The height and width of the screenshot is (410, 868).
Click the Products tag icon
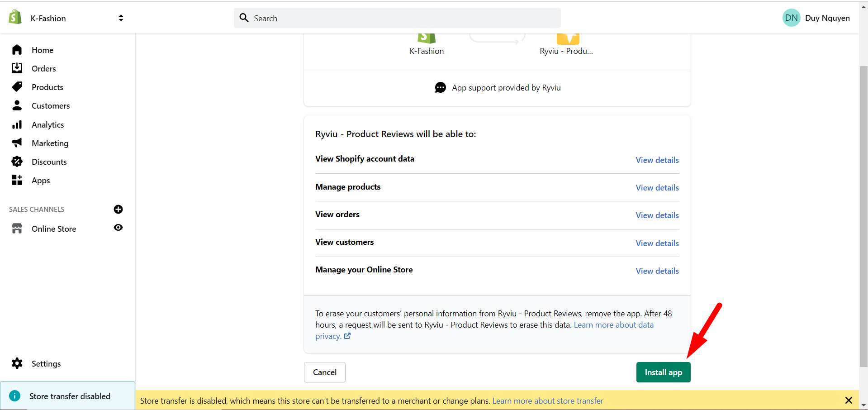(x=17, y=87)
